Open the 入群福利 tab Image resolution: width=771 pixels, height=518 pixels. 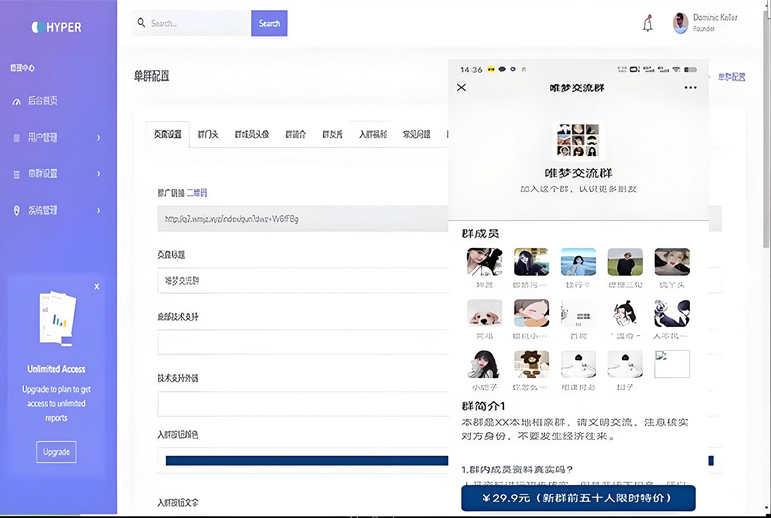[x=373, y=134]
